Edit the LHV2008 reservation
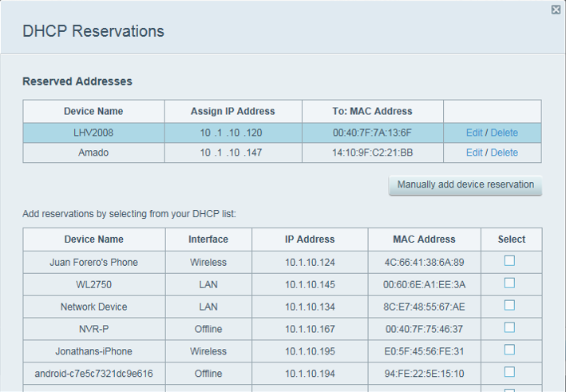The height and width of the screenshot is (392, 566). 474,133
